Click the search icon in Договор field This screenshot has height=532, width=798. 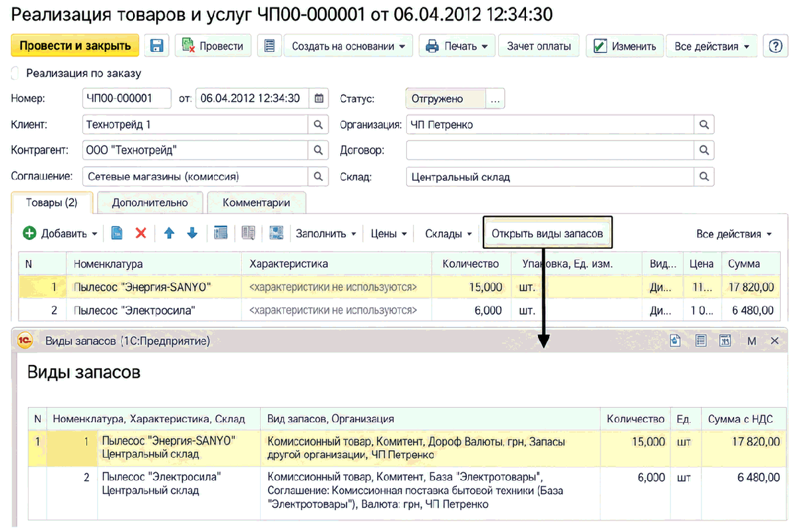coord(704,150)
